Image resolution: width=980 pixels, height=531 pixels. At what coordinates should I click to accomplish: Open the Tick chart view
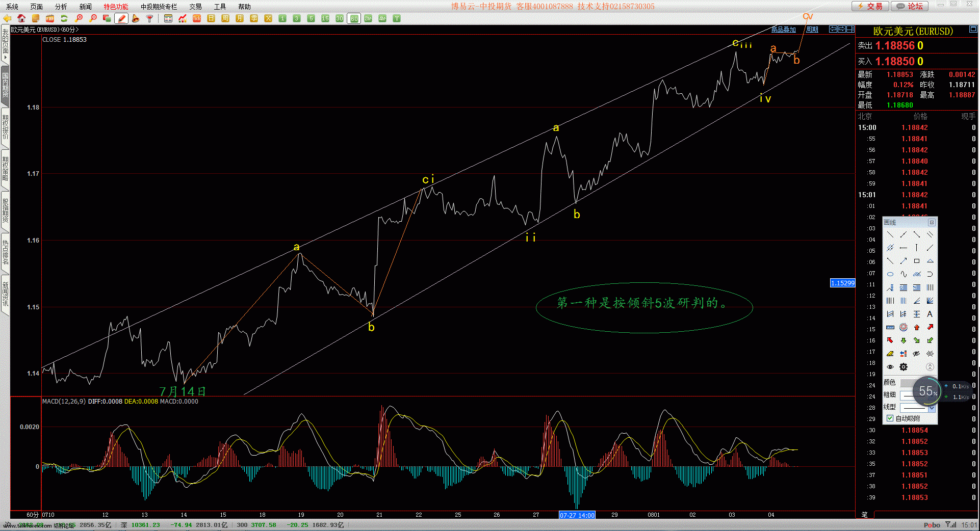(197, 18)
